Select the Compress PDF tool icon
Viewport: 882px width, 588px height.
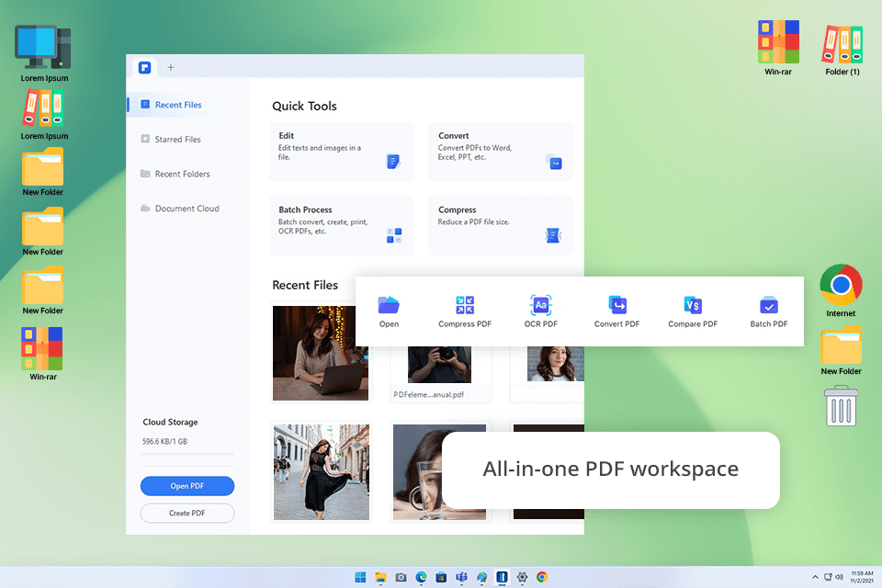pos(465,305)
